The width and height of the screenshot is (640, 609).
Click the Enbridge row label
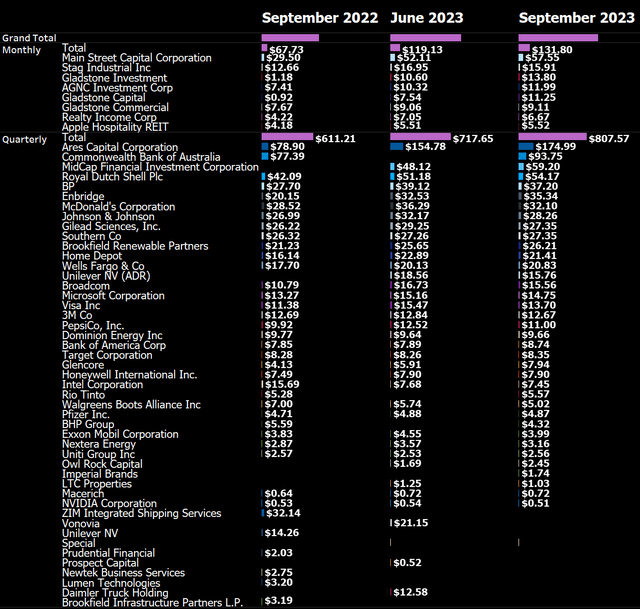click(x=83, y=196)
